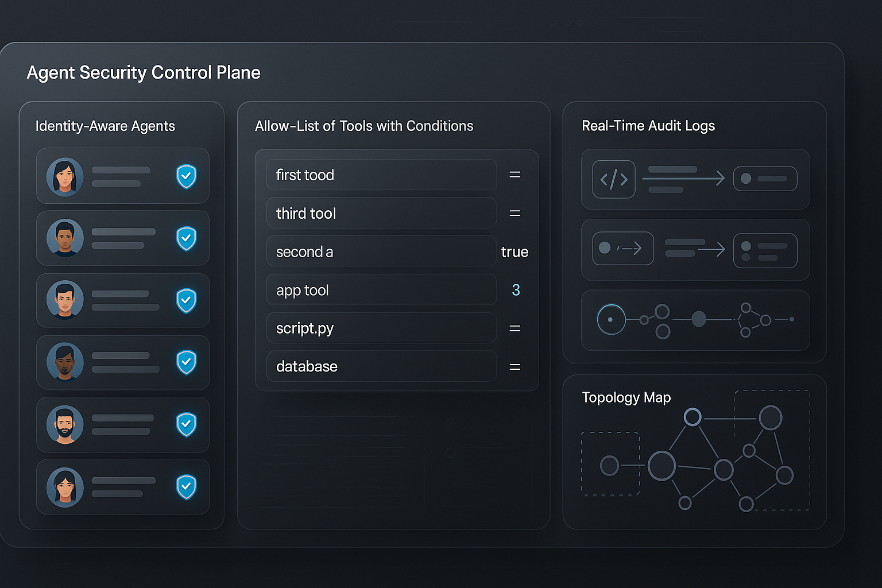Click the last agent's avatar in list

(x=65, y=487)
